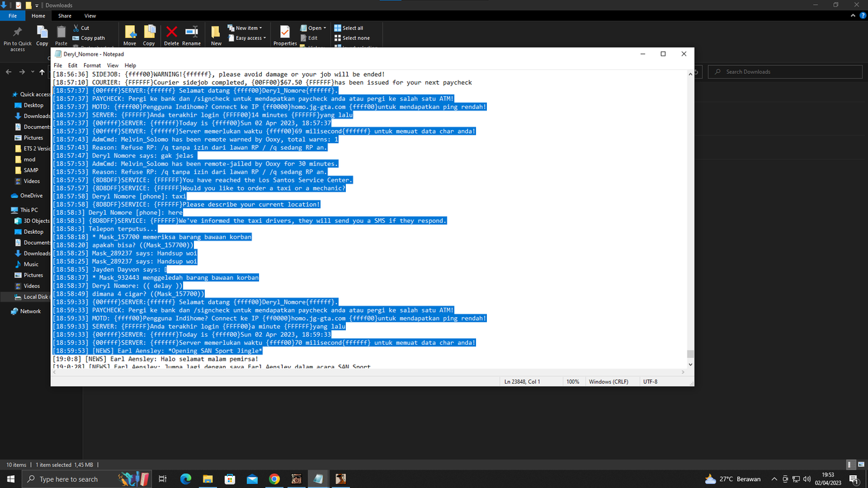
Task: Open Notepad View menu
Action: (x=113, y=66)
